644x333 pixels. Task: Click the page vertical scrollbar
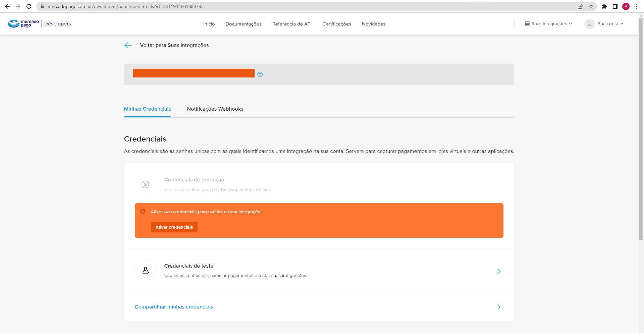(641, 129)
